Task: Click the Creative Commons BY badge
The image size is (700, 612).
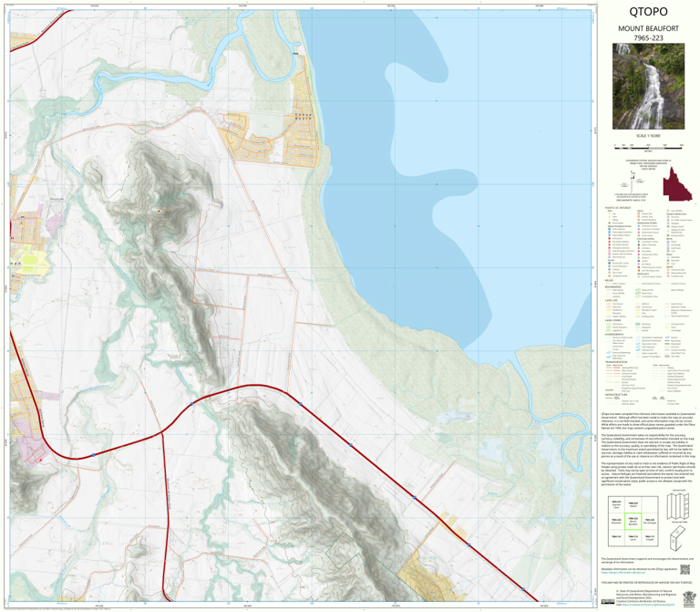Action: [606, 602]
